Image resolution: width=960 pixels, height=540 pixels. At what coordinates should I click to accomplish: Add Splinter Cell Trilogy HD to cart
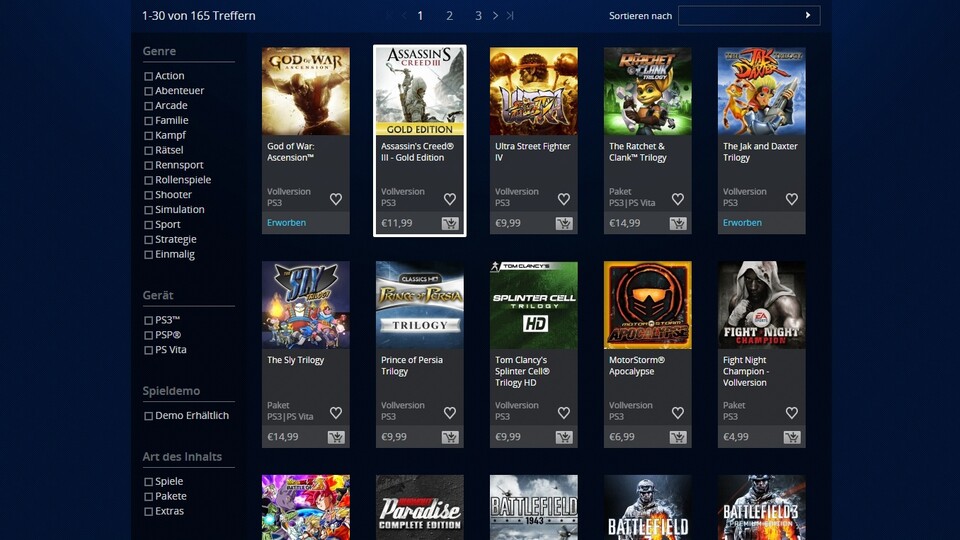pos(564,437)
